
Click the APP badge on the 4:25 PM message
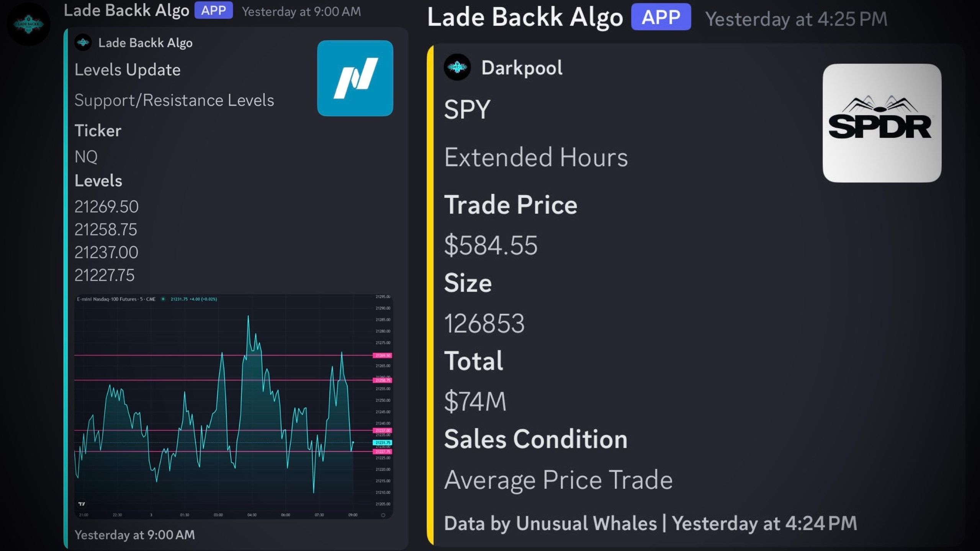click(x=661, y=17)
